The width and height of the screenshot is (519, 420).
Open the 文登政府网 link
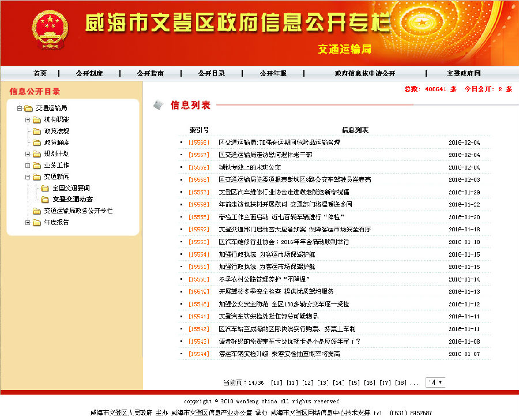pos(465,73)
